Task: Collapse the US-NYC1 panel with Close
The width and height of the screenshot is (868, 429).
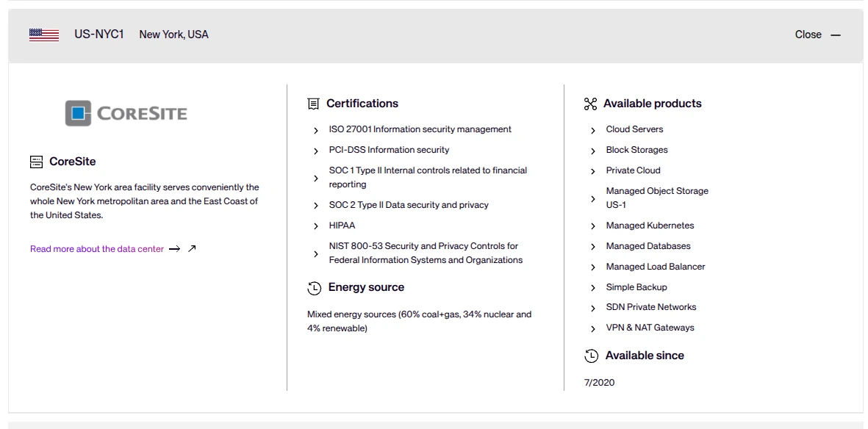Action: click(808, 35)
